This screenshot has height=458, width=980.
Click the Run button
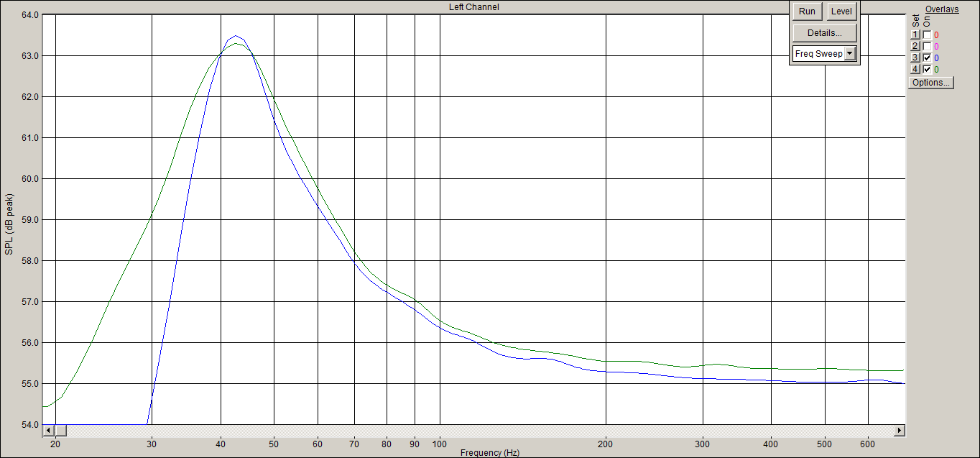(807, 12)
